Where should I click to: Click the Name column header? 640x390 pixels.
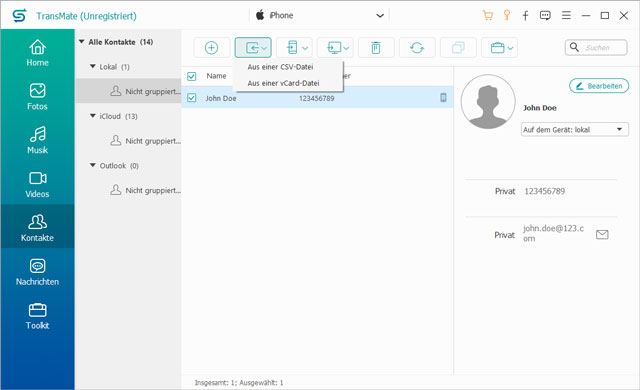[x=216, y=76]
